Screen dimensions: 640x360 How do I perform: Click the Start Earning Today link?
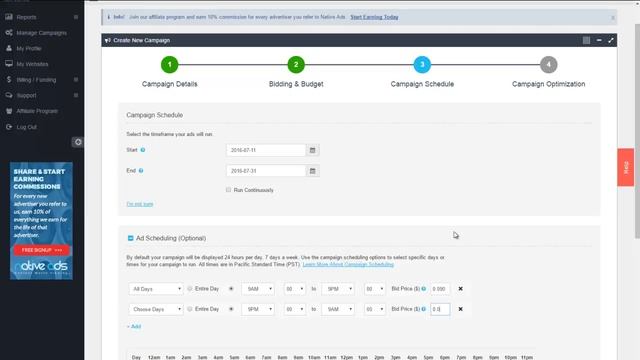pos(374,17)
